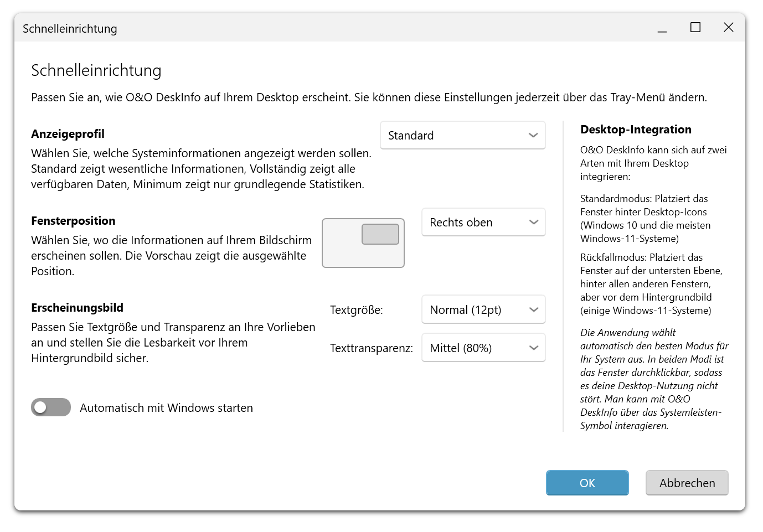Click the Erscheinungsbild section heading
This screenshot has width=763, height=532.
pos(77,308)
